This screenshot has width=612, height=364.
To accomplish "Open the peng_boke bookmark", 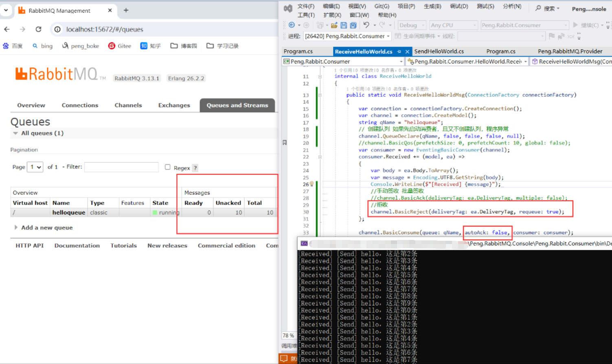I will (x=80, y=46).
